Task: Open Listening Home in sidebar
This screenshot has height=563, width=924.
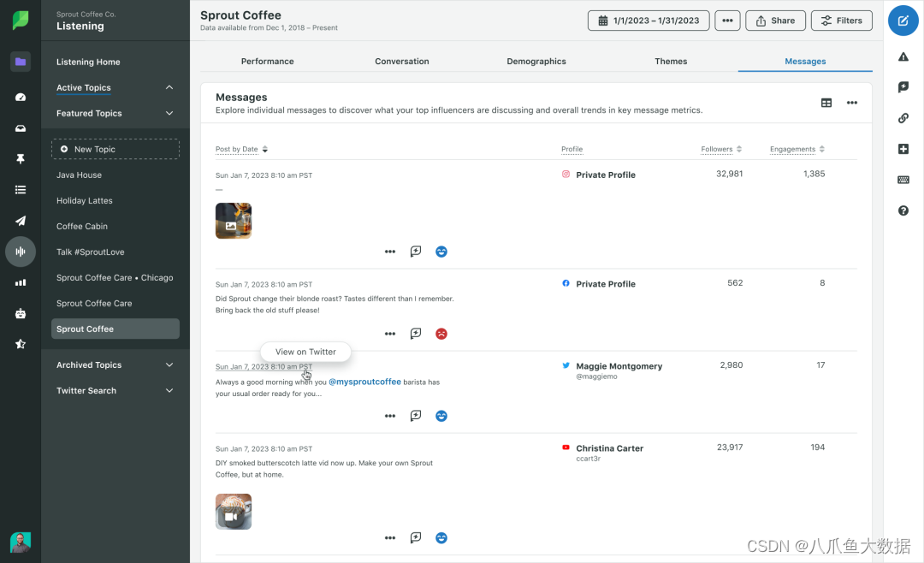Action: (x=88, y=62)
